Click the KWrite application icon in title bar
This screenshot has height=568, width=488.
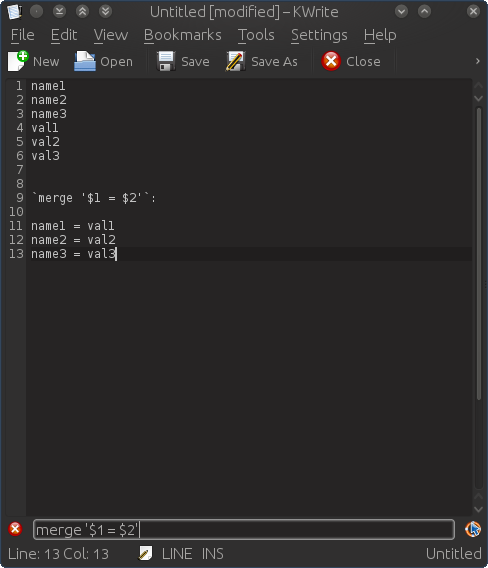pyautogui.click(x=14, y=12)
